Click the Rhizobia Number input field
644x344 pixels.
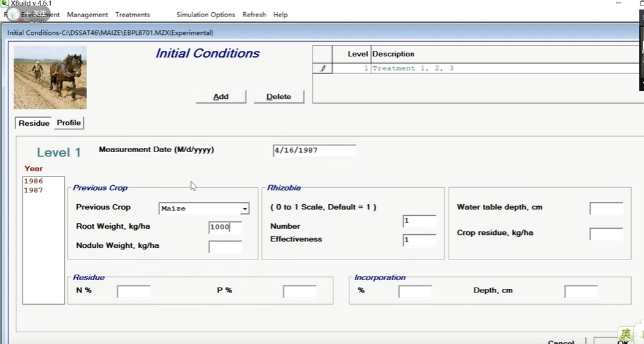[x=419, y=221]
